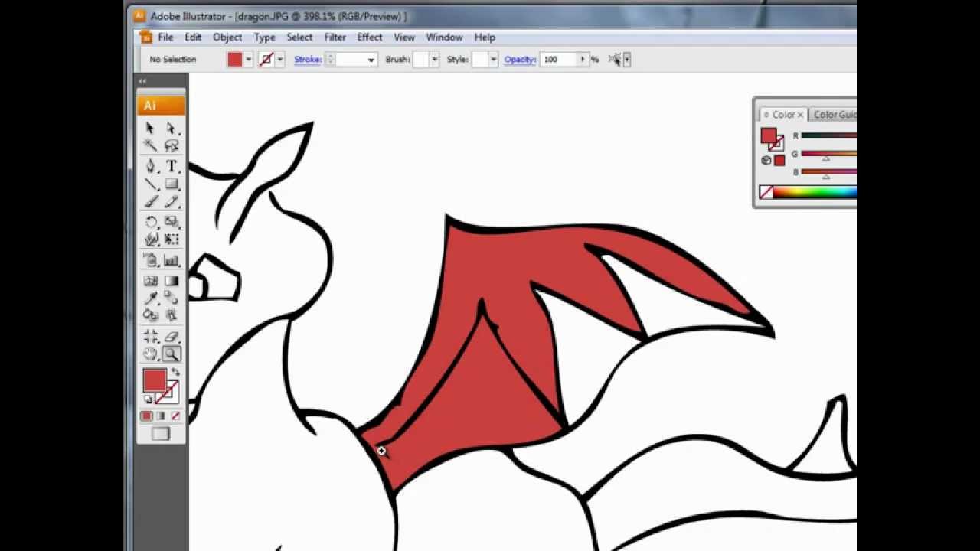Select the Selection (black arrow) tool

click(150, 129)
